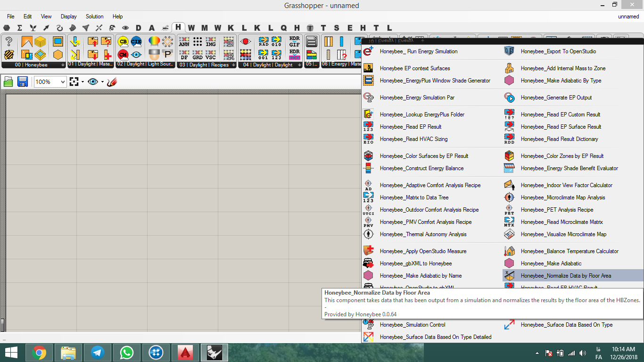Screen dimensions: 644x362
Task: Click the Windows Start button
Action: tap(11, 352)
